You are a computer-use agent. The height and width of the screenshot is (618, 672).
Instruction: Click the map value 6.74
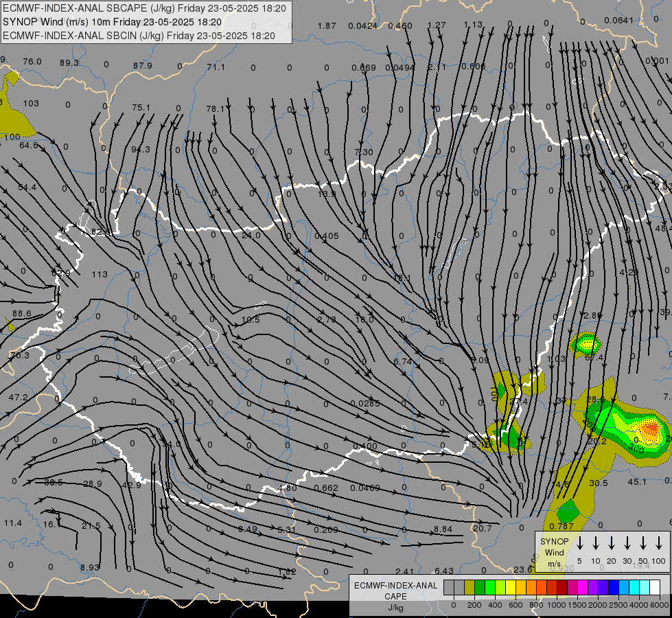tap(403, 362)
